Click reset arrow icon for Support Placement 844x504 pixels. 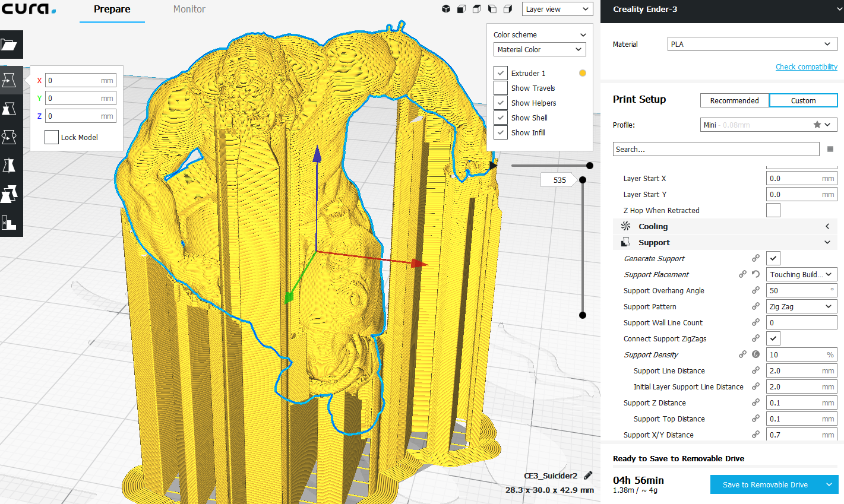(756, 274)
